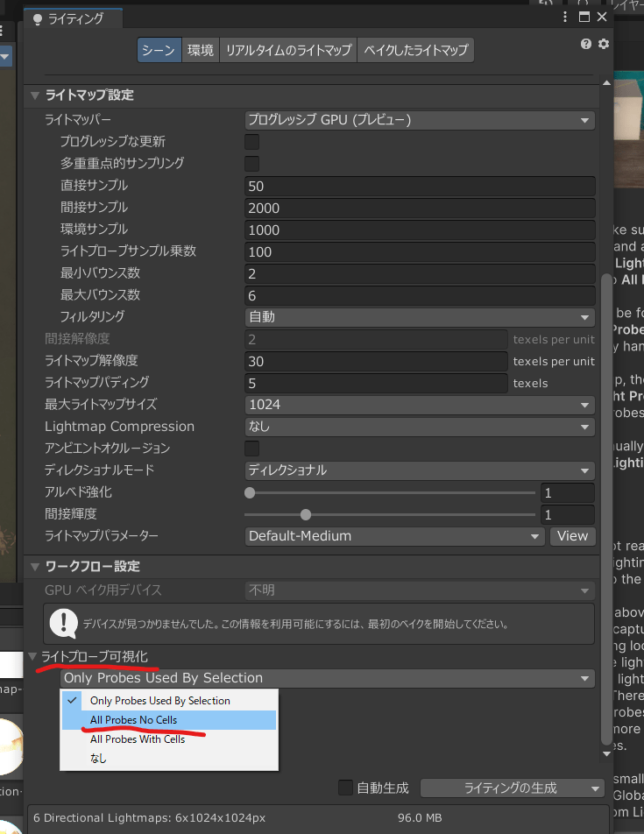Screen dimensions: 644x834
Task: Open the three-dot window options menu
Action: [x=566, y=17]
